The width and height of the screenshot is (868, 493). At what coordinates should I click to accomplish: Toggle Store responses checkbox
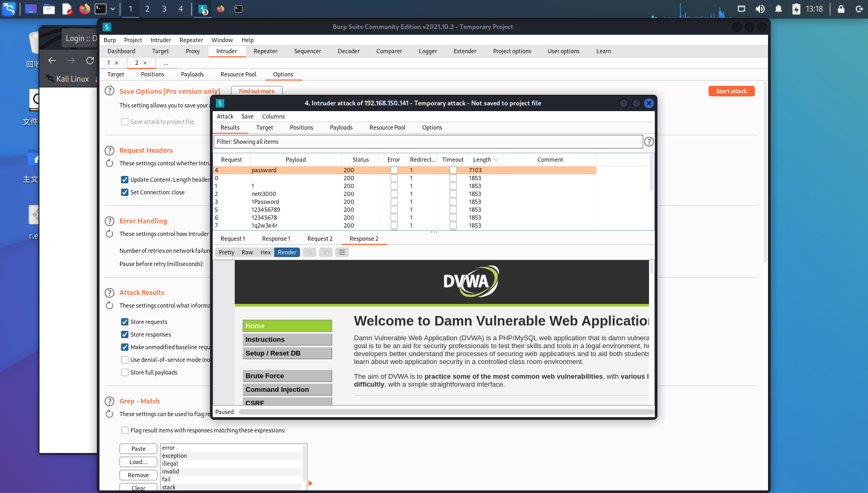coord(125,334)
